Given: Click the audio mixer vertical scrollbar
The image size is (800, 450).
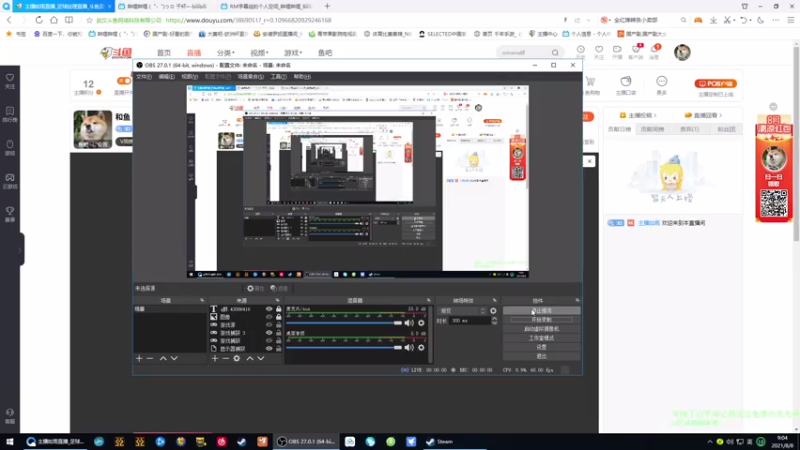Looking at the screenshot, I should tap(431, 334).
